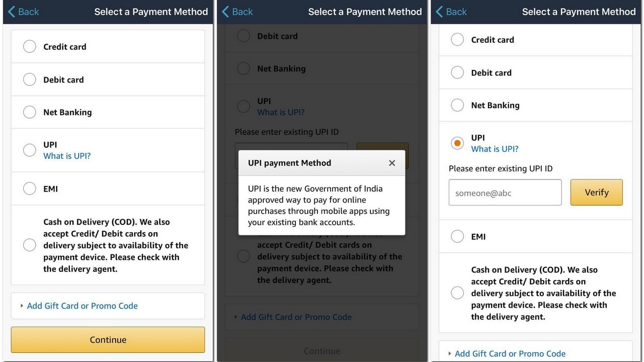Screen dimensions: 644x362
Task: Click the Verify button
Action: tap(596, 192)
